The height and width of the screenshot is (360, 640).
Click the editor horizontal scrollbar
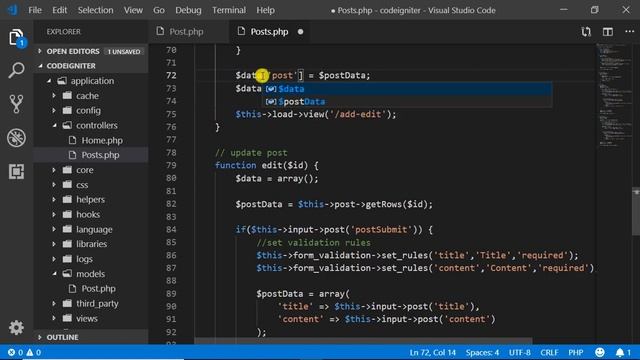tap(363, 340)
